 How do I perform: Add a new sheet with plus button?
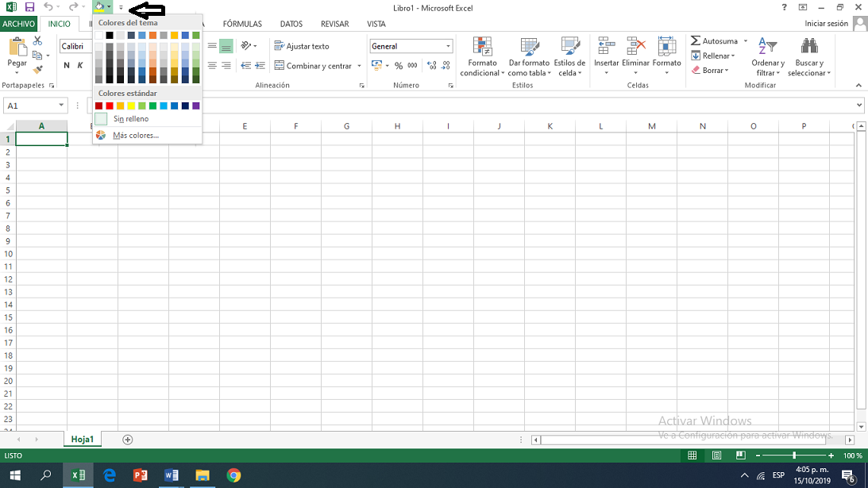click(x=127, y=440)
